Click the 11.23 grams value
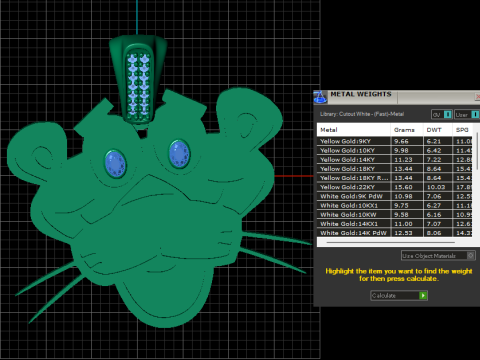Viewport: 480px width, 360px height. tap(403, 160)
